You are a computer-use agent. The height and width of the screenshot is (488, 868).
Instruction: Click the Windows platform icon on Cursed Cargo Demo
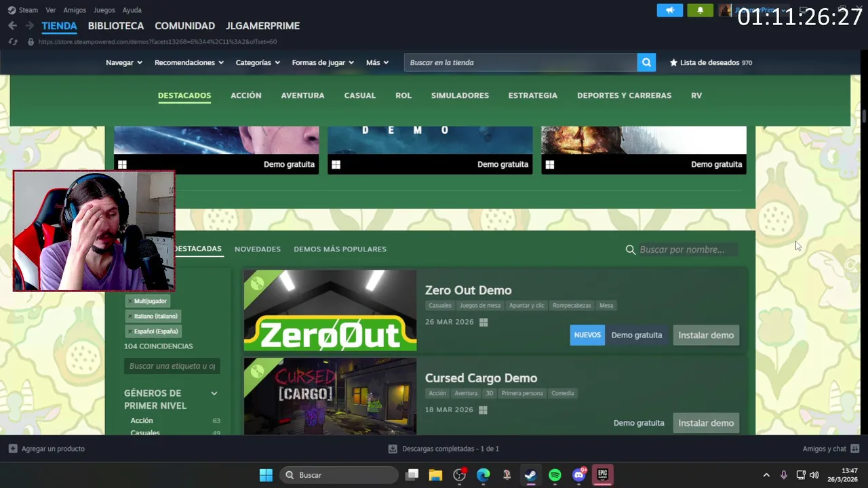(483, 410)
